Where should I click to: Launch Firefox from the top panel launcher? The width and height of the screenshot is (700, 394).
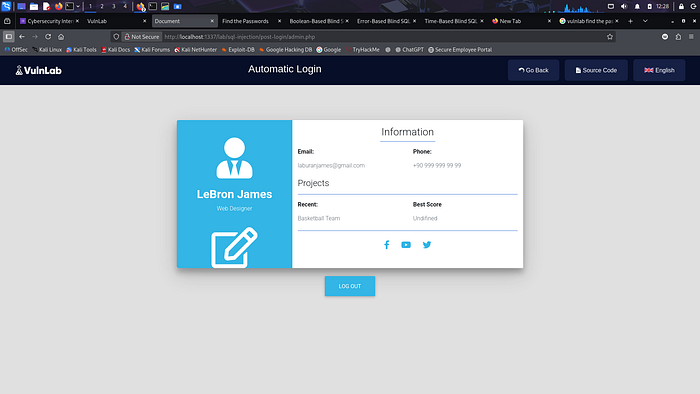58,6
